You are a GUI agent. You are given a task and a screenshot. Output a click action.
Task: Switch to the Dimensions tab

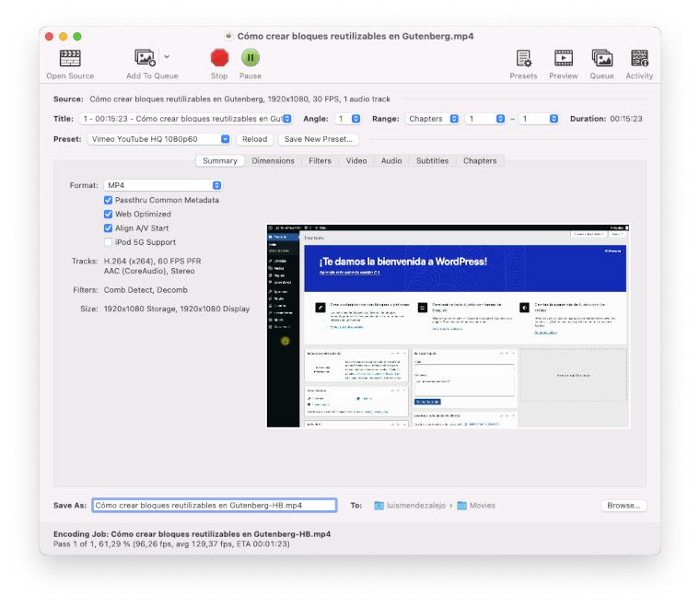click(273, 160)
